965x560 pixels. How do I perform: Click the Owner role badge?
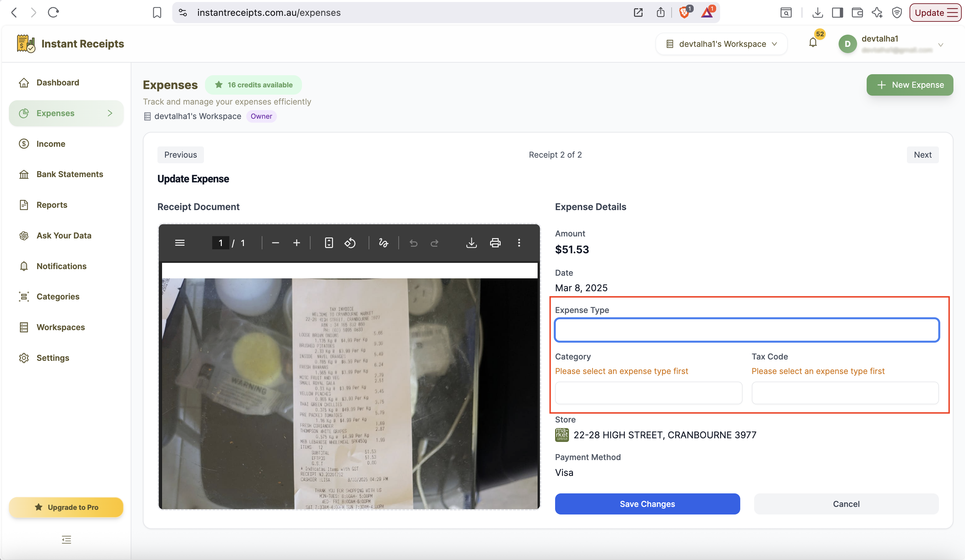click(x=261, y=116)
